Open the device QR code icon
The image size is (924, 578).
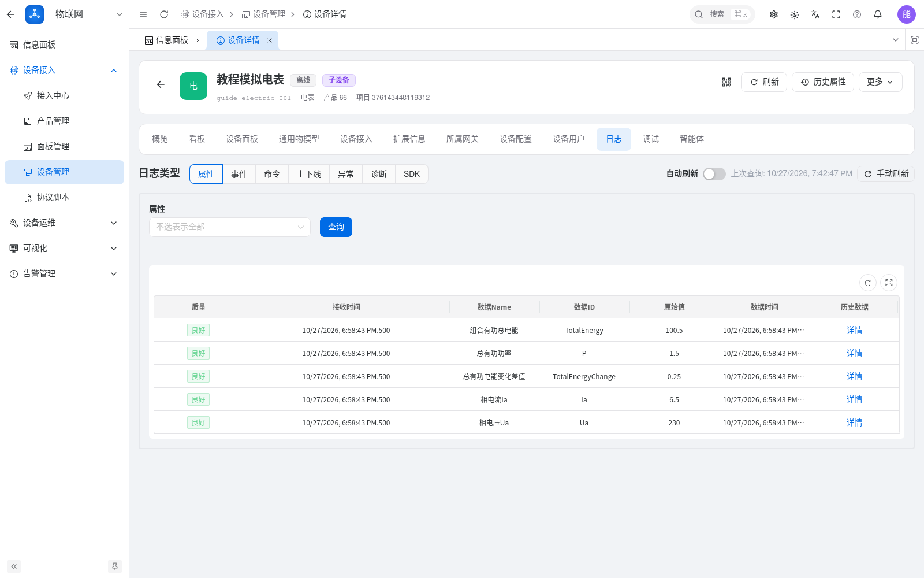pos(726,82)
